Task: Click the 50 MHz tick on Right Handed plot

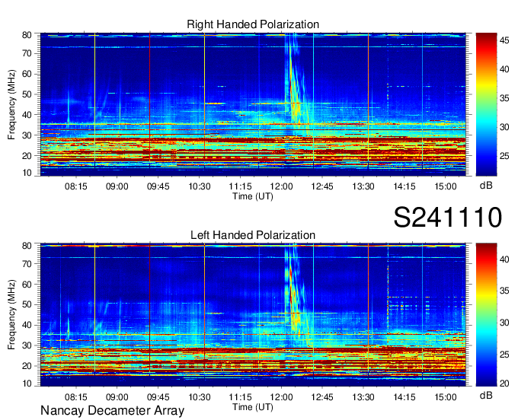Action: pyautogui.click(x=27, y=94)
